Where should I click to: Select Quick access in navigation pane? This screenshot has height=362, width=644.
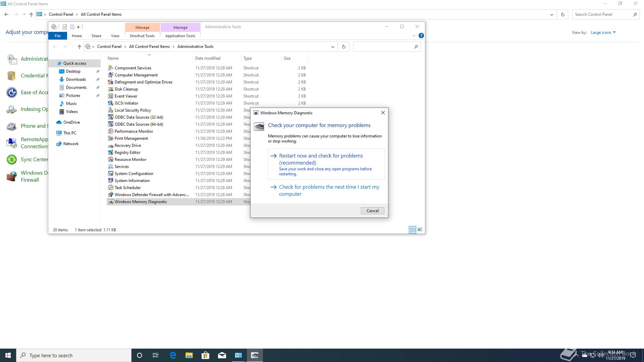tap(74, 63)
